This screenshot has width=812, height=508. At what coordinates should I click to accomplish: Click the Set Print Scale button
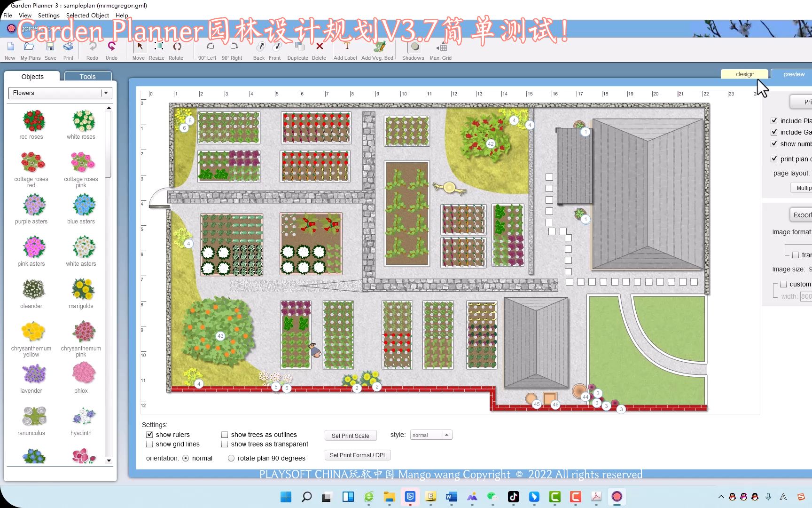click(351, 436)
